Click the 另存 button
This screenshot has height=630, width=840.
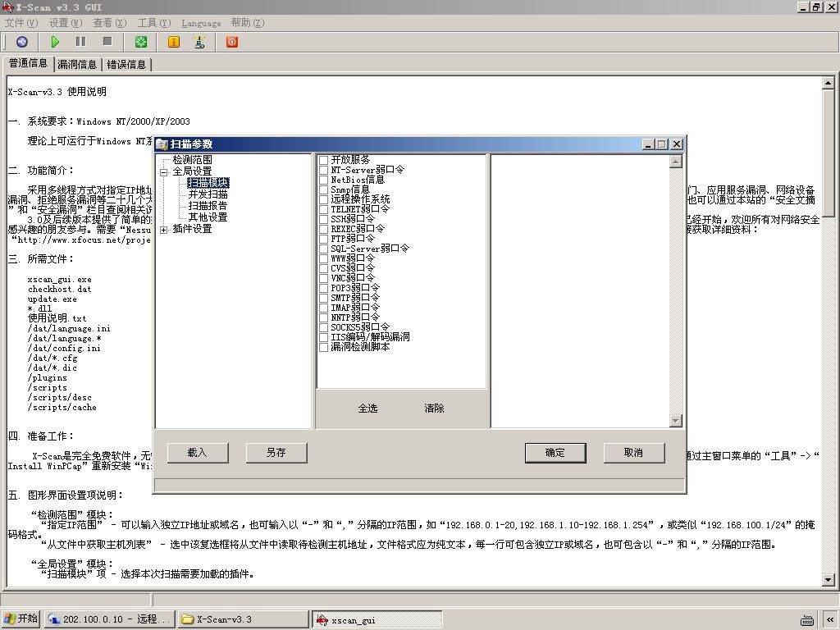(x=276, y=453)
